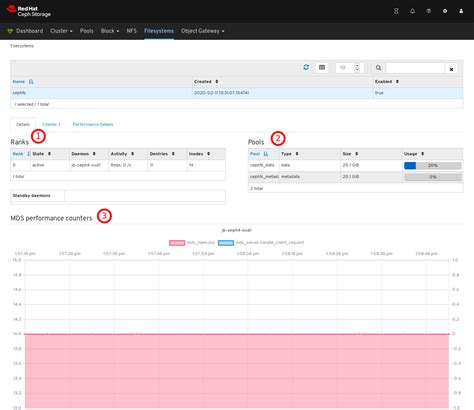474x410 pixels.
Task: Click the Standby daemons label
Action: [31, 196]
